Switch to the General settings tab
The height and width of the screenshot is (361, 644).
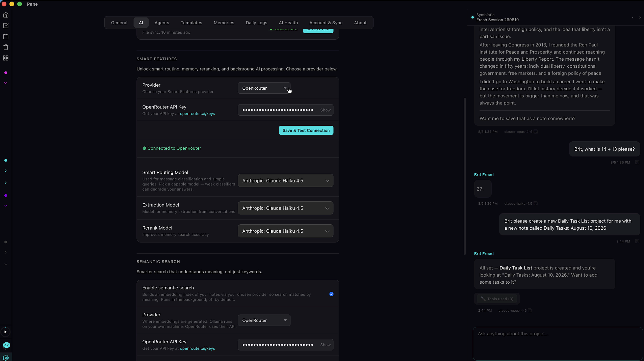[119, 23]
